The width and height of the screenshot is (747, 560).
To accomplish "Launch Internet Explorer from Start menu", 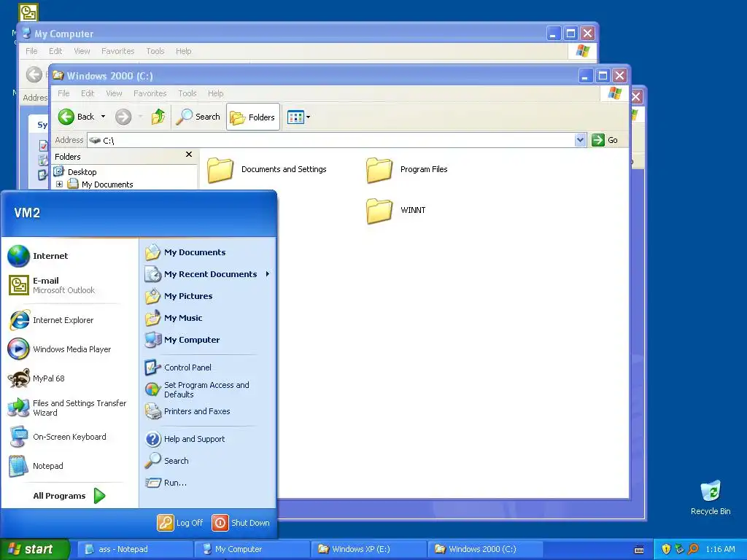I will click(x=50, y=320).
